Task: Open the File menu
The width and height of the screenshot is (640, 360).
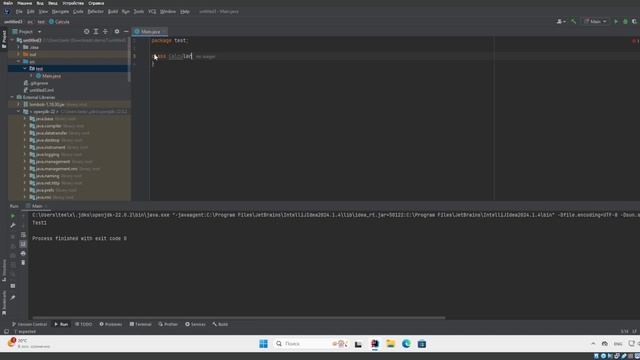Action: [x=19, y=12]
